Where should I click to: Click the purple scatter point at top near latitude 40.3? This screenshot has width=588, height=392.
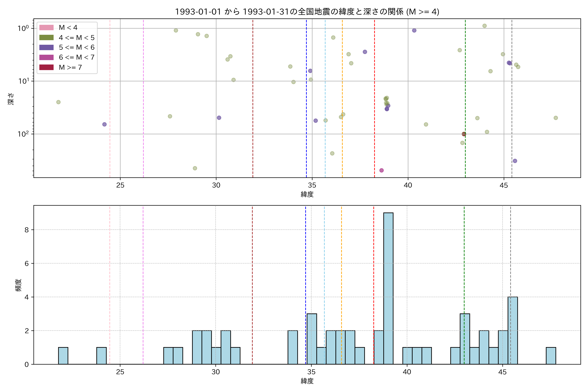click(414, 31)
